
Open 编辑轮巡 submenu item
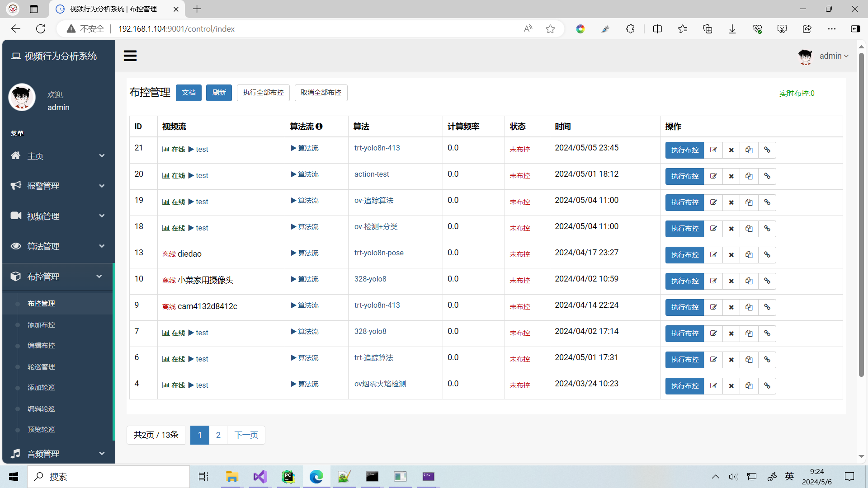coord(41,409)
